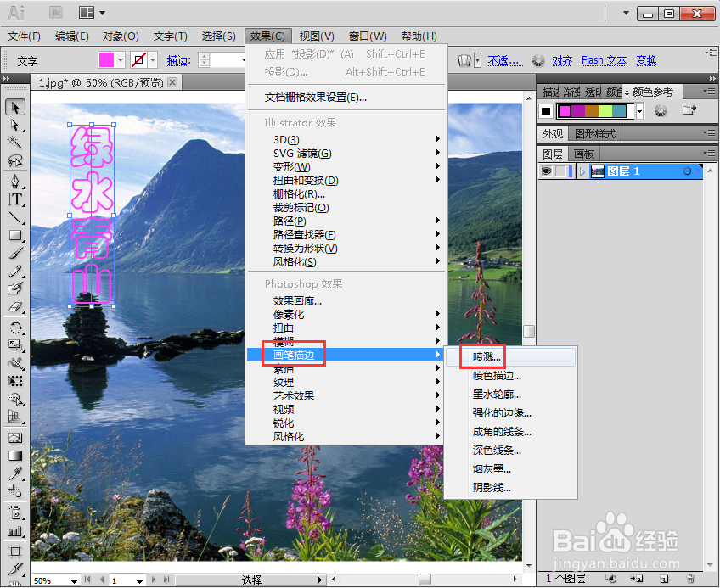Open zoom level 50% dropdown
The height and width of the screenshot is (588, 720).
click(x=74, y=580)
